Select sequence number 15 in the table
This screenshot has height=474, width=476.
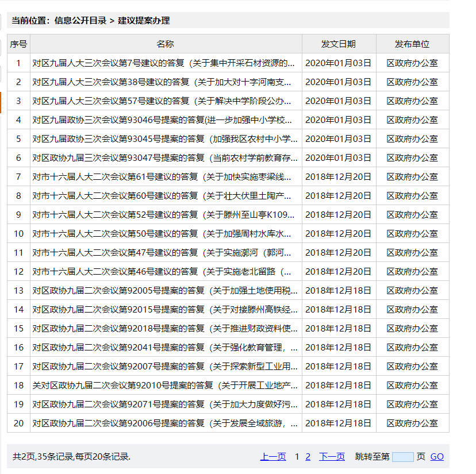pos(18,329)
